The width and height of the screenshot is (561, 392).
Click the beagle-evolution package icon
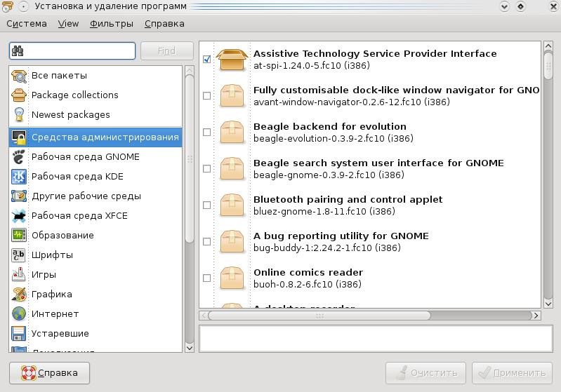[232, 133]
